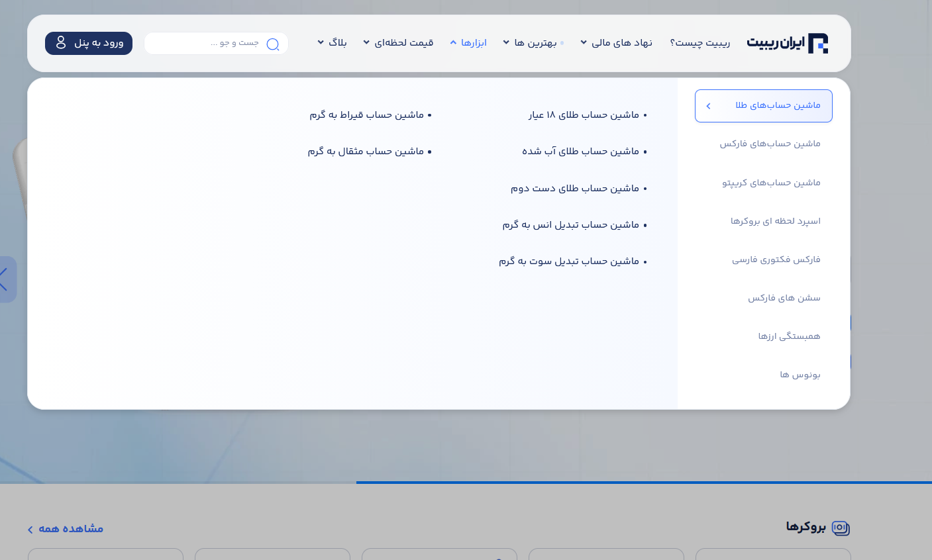This screenshot has height=560, width=932.
Task: Open ماشین حساب طلای ۱۸ عیار
Action: coord(584,115)
